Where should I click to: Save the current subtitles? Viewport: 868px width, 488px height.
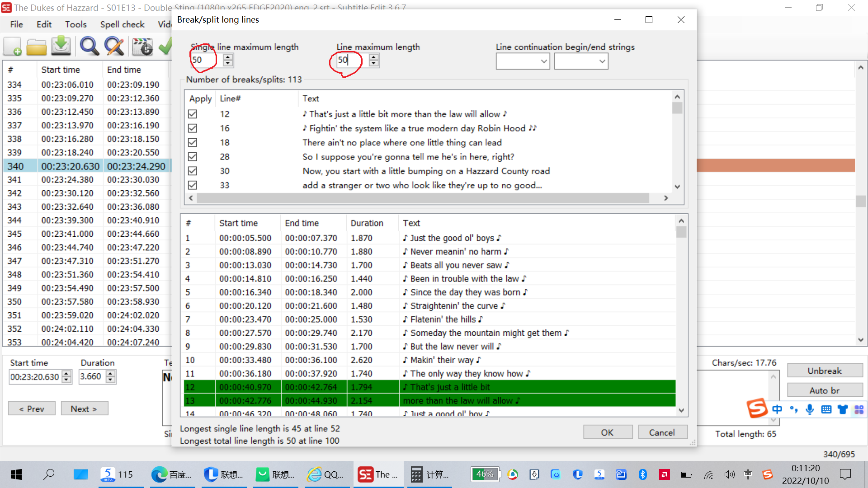(61, 46)
